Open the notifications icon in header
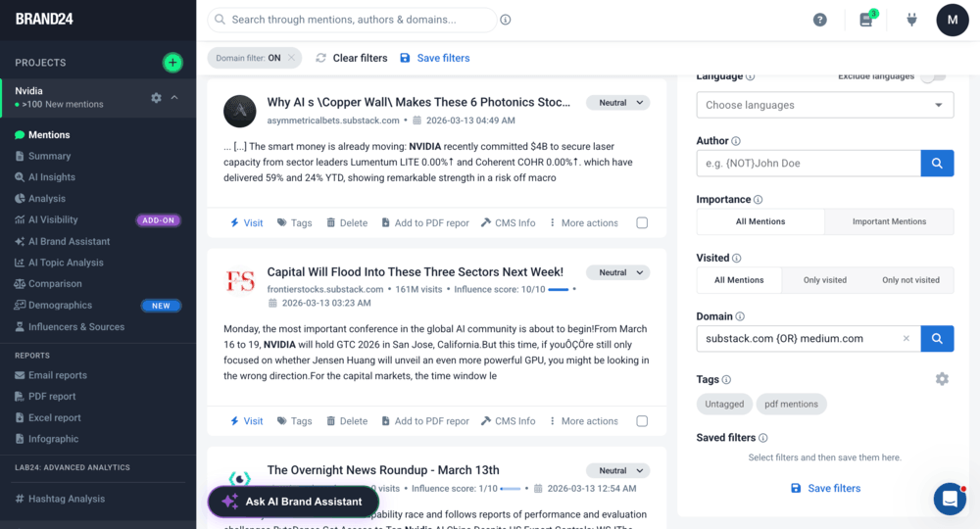The image size is (980, 529). coord(866,21)
